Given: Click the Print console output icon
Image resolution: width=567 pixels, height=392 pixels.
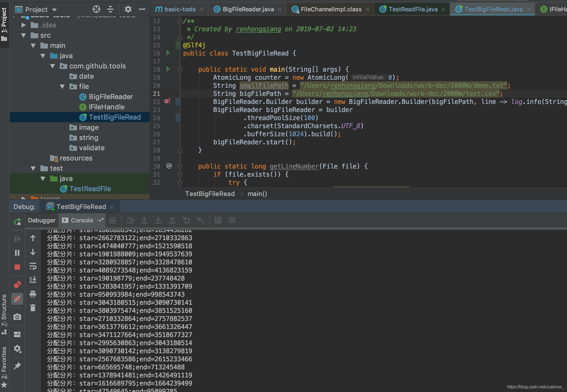Looking at the screenshot, I should [x=33, y=294].
